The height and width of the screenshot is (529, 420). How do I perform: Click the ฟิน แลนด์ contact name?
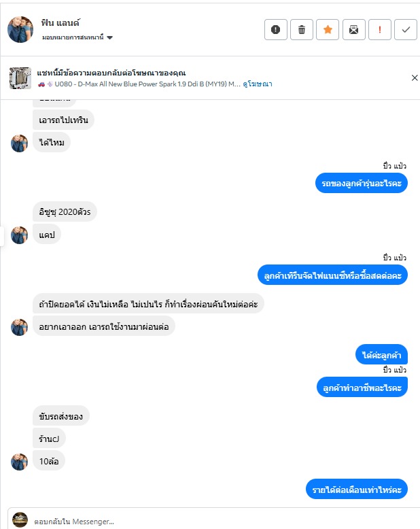[x=60, y=22]
